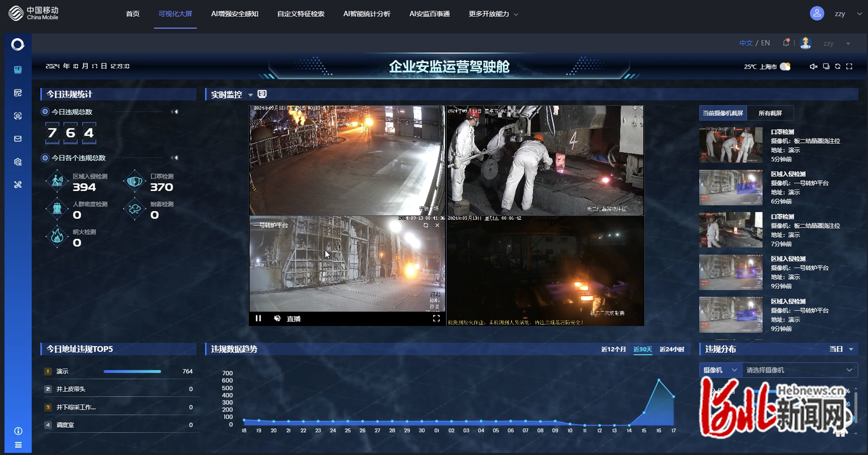Image resolution: width=868 pixels, height=455 pixels.
Task: Toggle video mute in player bar
Action: (x=277, y=318)
